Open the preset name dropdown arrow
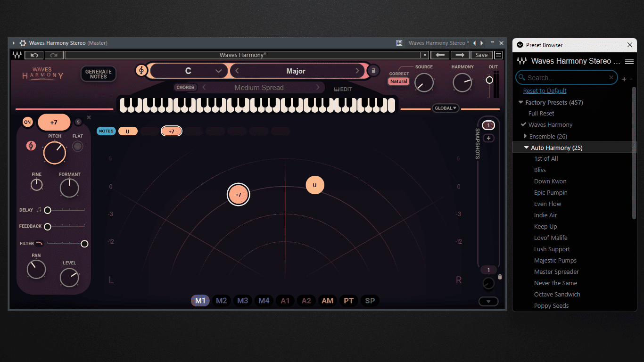Image resolution: width=644 pixels, height=362 pixels. pyautogui.click(x=424, y=55)
